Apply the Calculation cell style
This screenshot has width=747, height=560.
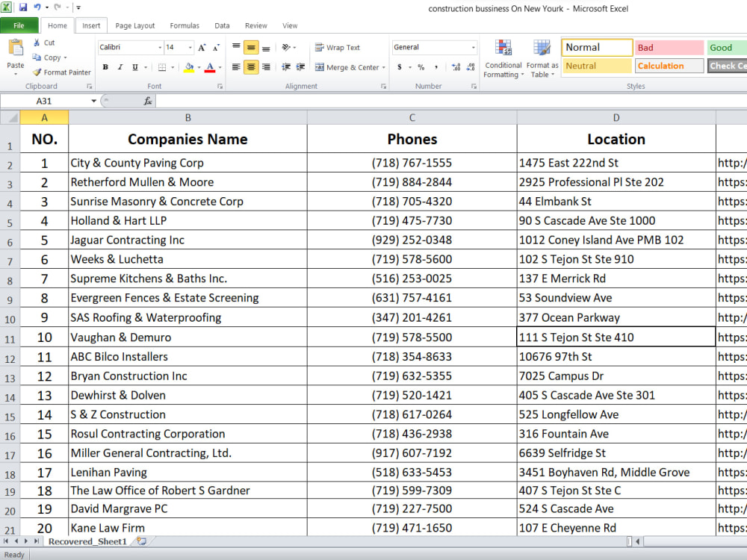pos(669,66)
